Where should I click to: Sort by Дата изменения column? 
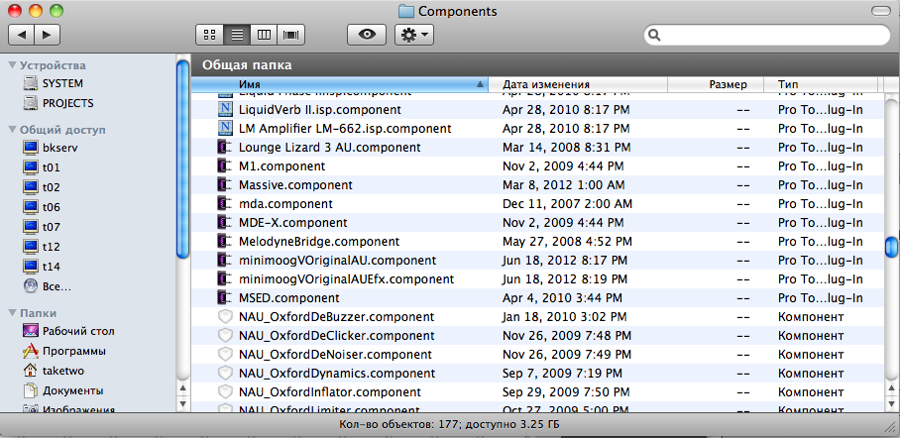(578, 84)
